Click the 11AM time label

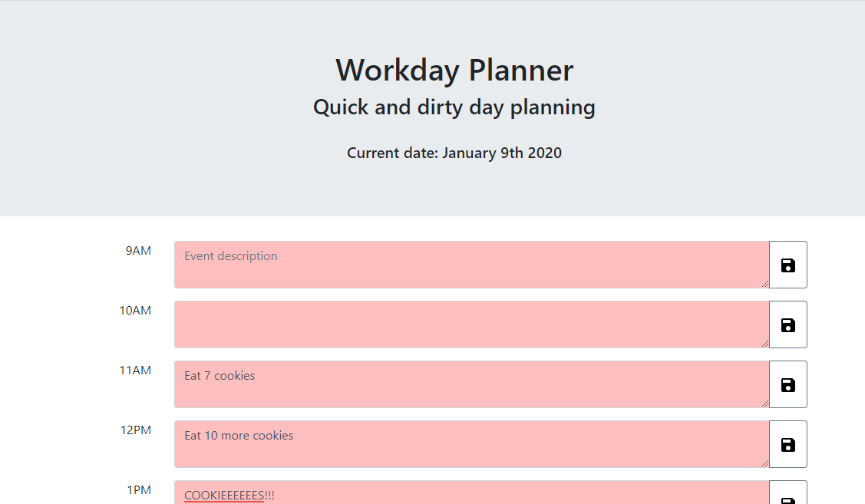[135, 371]
